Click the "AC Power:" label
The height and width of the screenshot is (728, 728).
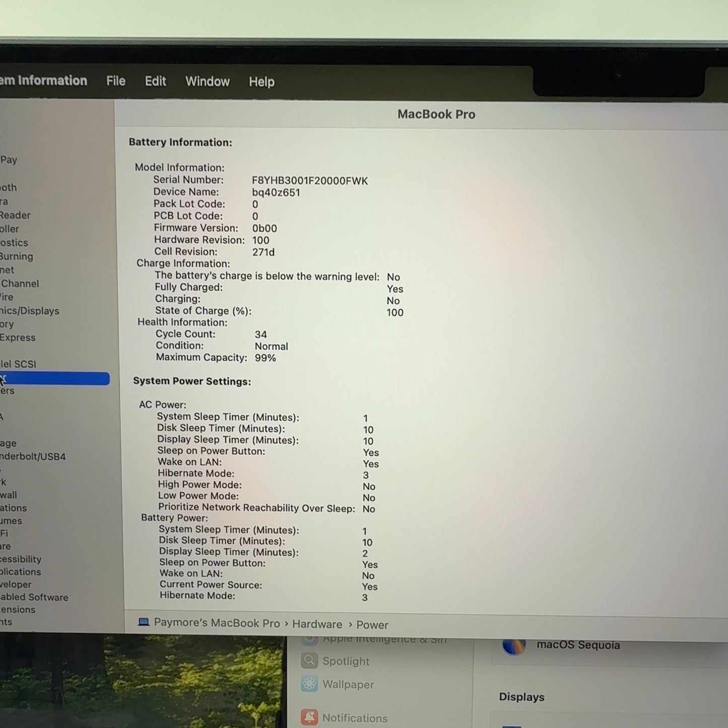(163, 405)
